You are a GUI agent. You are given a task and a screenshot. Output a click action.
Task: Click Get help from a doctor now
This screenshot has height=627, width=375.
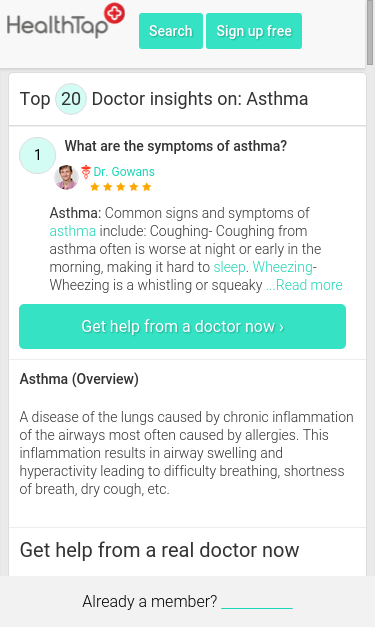pos(182,326)
